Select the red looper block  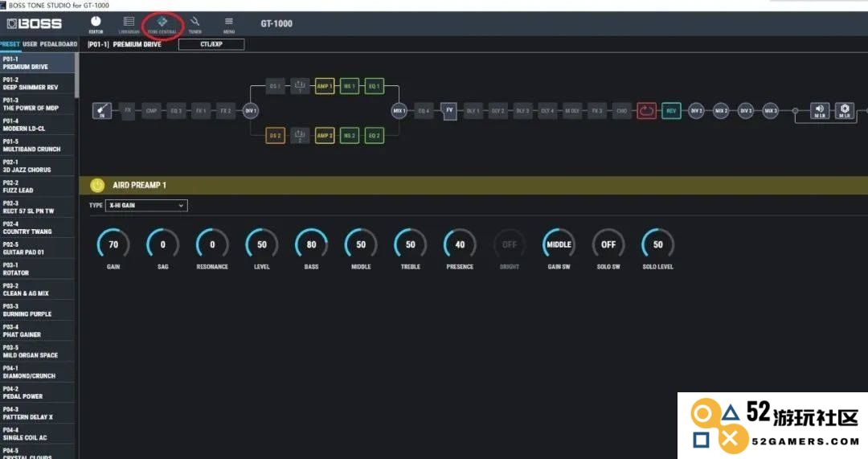(x=646, y=111)
